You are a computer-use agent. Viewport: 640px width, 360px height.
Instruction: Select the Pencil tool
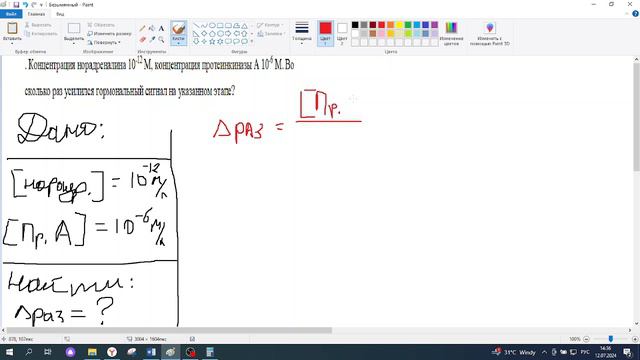coord(142,29)
